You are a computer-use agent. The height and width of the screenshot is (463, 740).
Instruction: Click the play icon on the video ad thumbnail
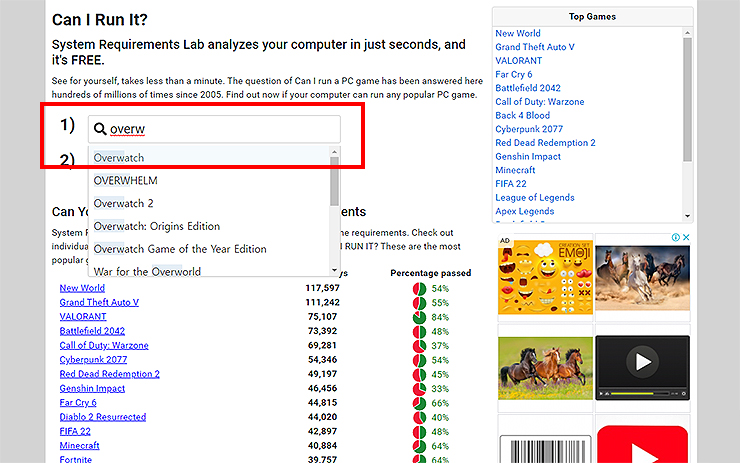tap(642, 362)
